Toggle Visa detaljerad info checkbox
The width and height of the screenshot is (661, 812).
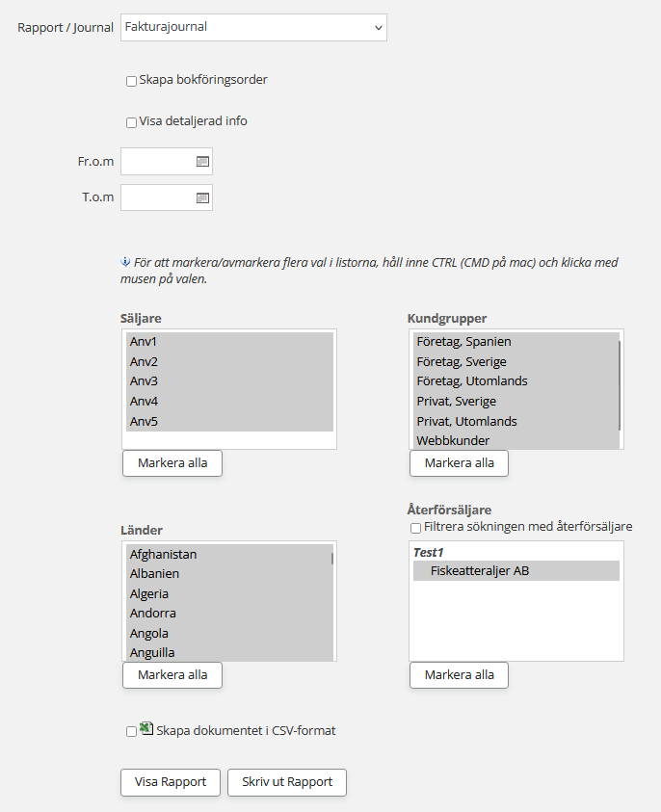click(131, 122)
